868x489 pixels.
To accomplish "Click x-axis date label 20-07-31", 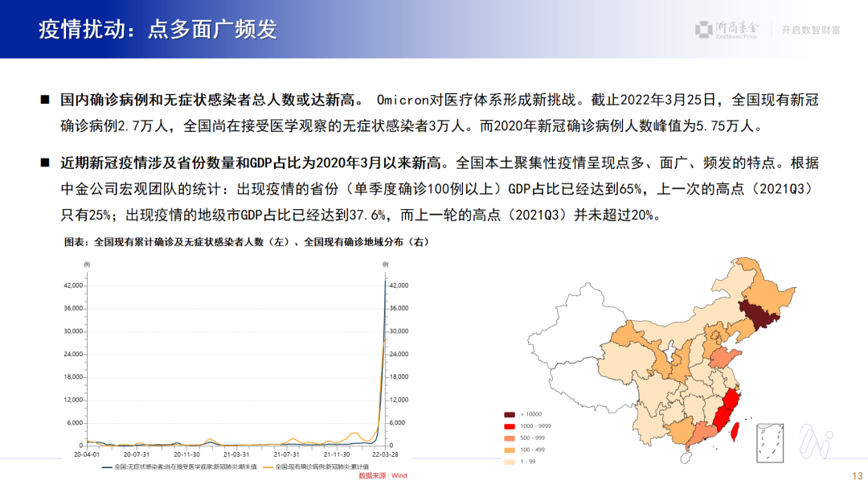I will pos(136,454).
